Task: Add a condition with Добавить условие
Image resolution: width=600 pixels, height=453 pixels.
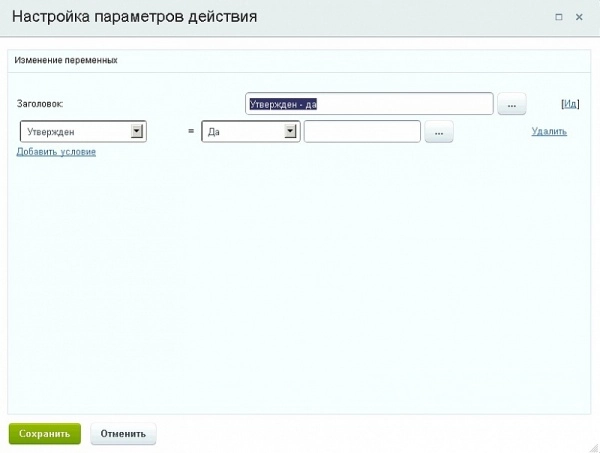Action: (x=56, y=152)
